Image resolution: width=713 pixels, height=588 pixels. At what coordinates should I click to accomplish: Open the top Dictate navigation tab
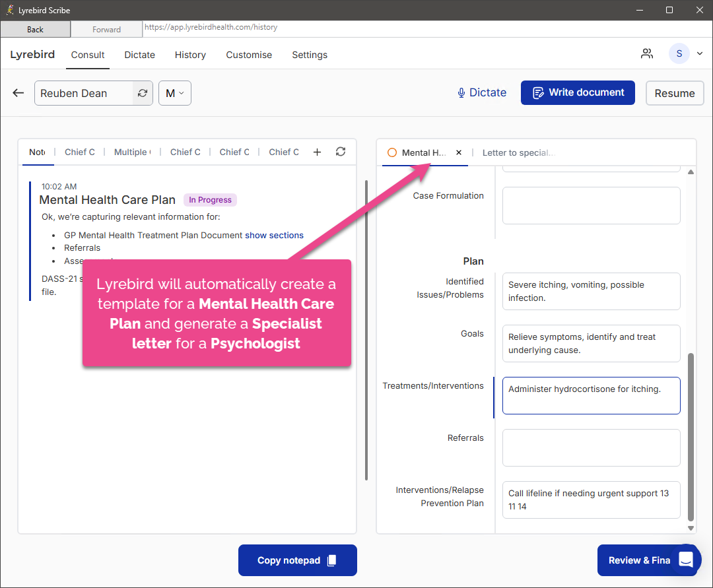point(139,55)
